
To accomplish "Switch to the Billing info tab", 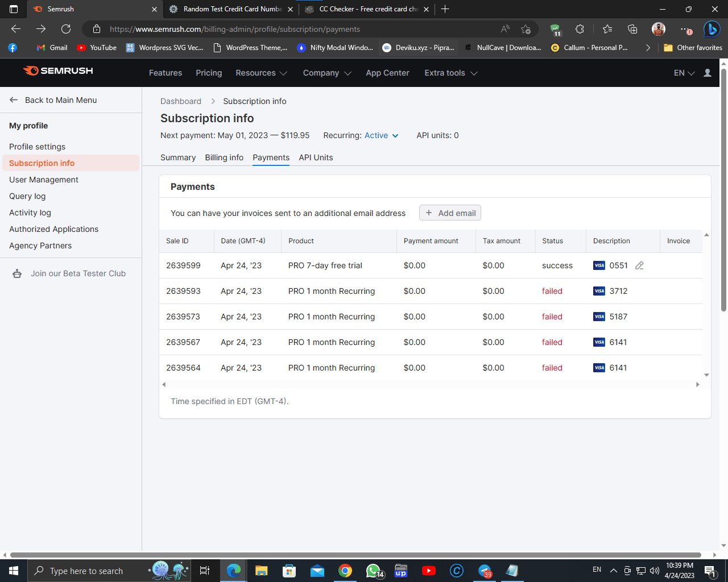I will (x=224, y=157).
